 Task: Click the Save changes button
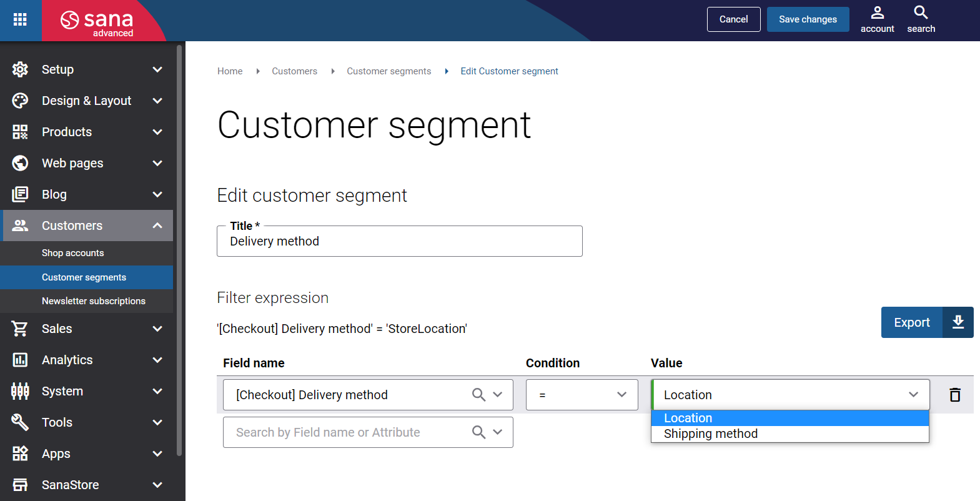[x=808, y=19]
